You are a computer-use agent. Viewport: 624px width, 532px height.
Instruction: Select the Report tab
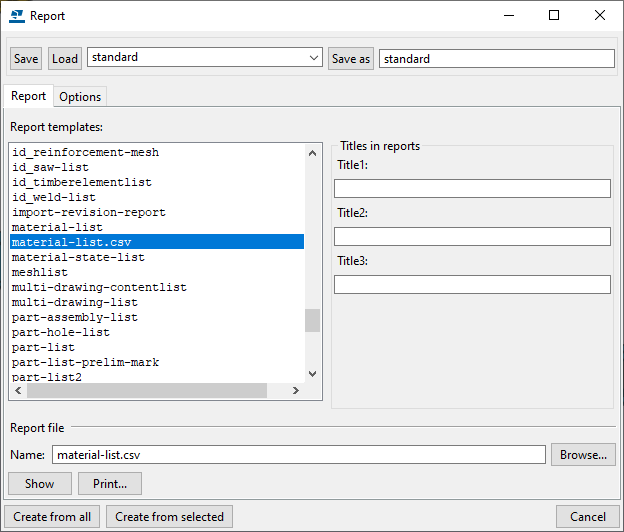pyautogui.click(x=28, y=96)
